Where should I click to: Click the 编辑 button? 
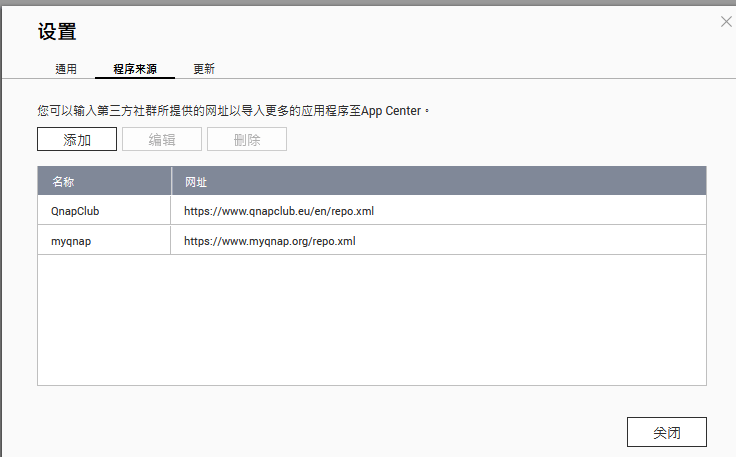click(162, 139)
